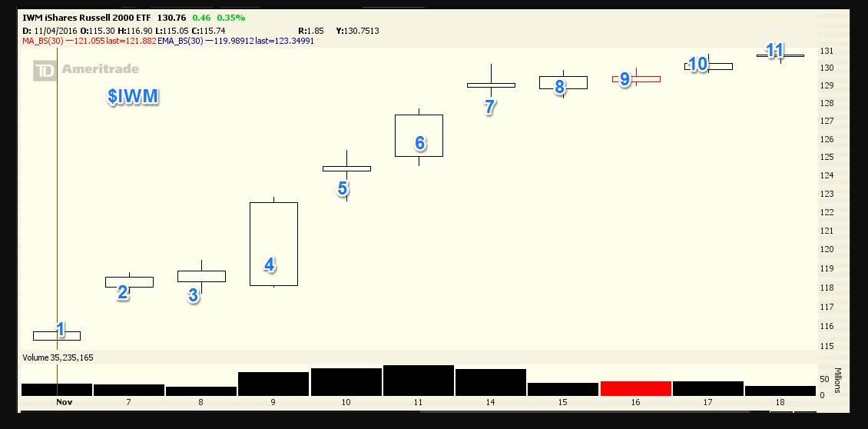Image resolution: width=868 pixels, height=429 pixels.
Task: Click the 18 label on the date axis
Action: (780, 402)
